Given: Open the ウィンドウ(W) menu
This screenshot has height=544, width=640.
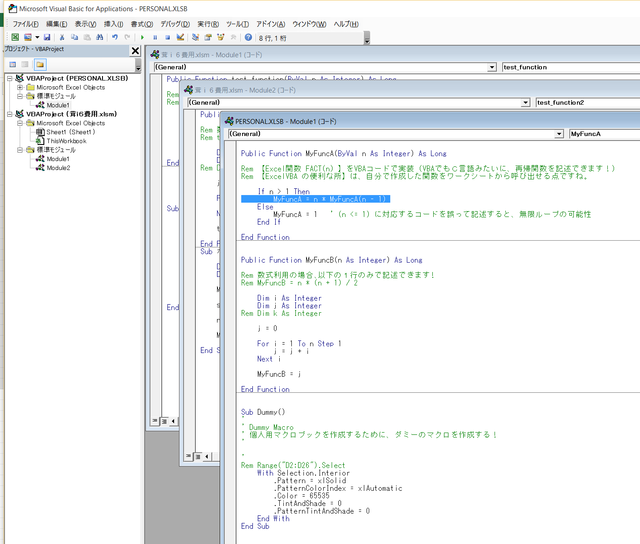Looking at the screenshot, I should click(309, 24).
